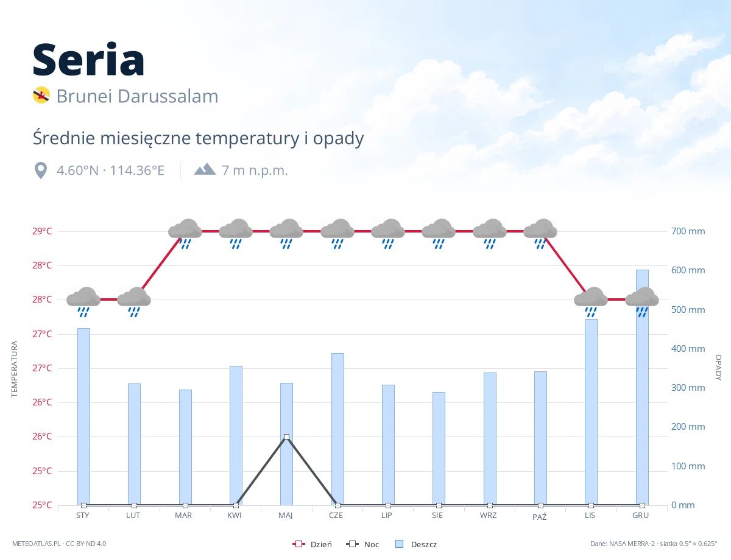Click the mountain elevation icon
Screen dimensions: 731x560
pos(205,169)
